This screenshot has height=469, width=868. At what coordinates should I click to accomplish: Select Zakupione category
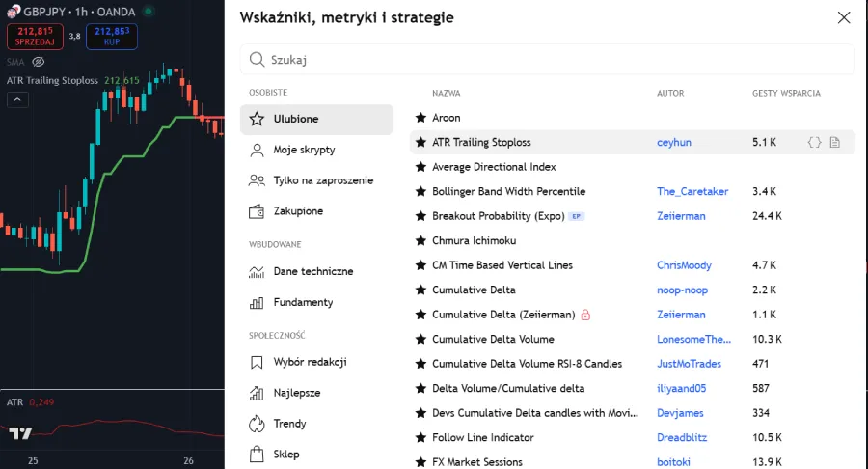pos(316,211)
